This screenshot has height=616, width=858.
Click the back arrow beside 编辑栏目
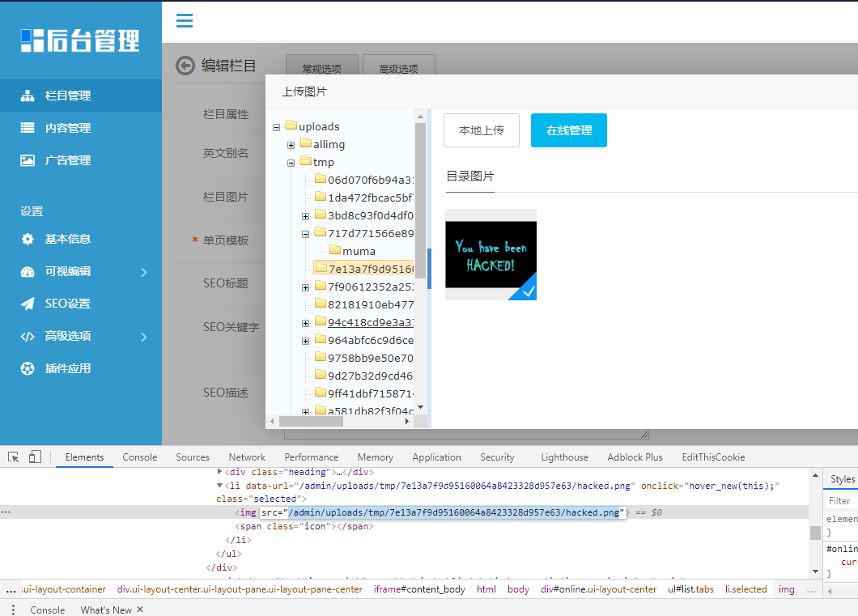pos(185,66)
